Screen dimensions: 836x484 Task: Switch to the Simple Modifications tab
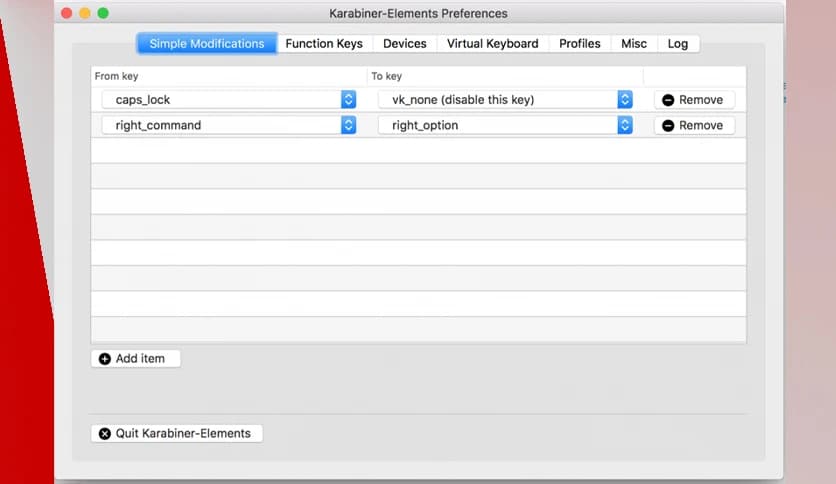pyautogui.click(x=207, y=44)
